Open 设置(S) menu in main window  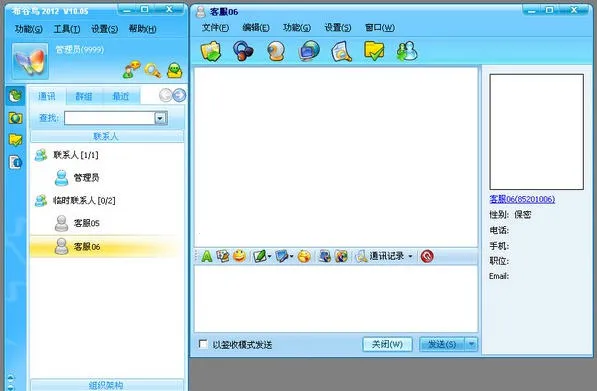tap(104, 29)
